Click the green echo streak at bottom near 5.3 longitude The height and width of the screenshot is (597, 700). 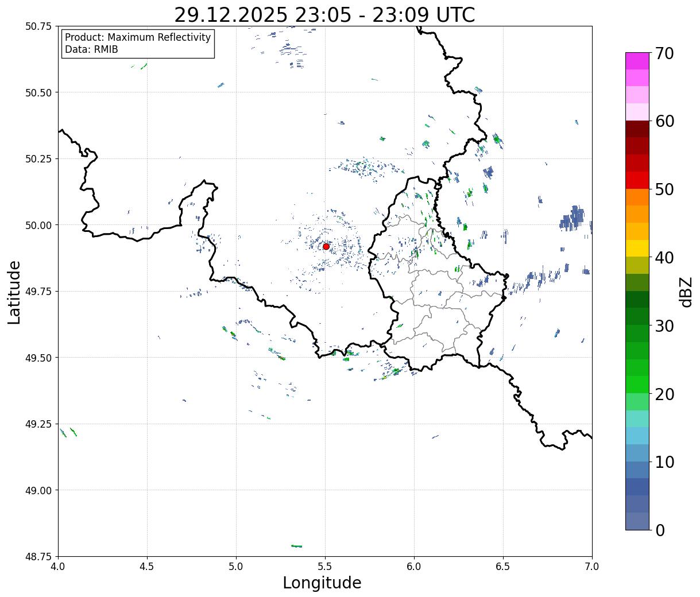[x=296, y=546]
